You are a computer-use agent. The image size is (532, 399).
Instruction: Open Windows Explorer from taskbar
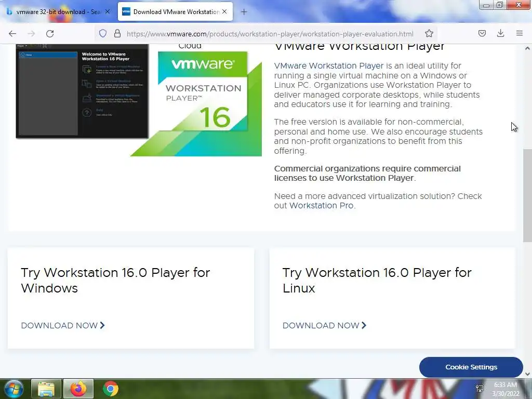pos(46,389)
